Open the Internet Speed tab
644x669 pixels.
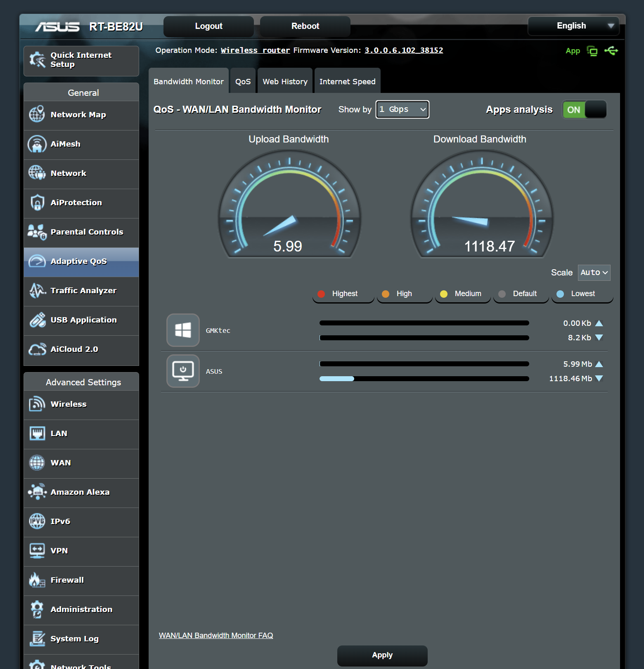348,81
